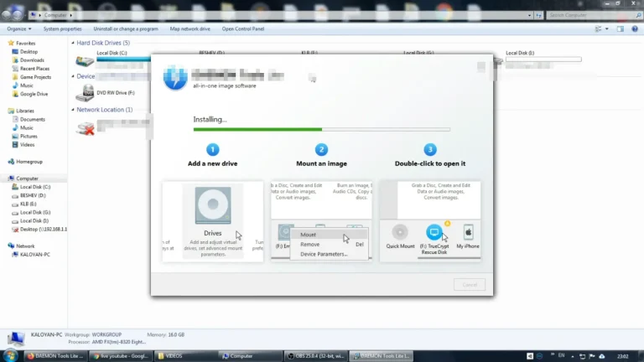This screenshot has height=362, width=644.
Task: Collapse the Hard Disk Drives (5) group
Action: pos(73,43)
